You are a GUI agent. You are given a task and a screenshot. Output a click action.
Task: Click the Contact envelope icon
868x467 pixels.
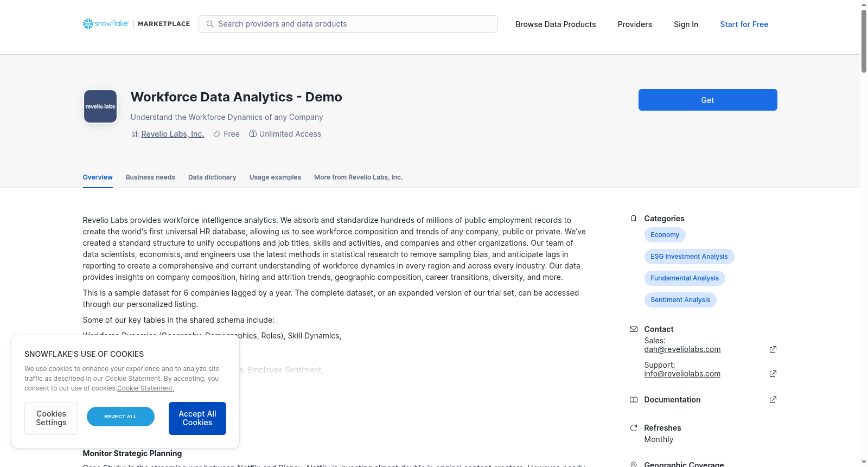click(x=634, y=329)
